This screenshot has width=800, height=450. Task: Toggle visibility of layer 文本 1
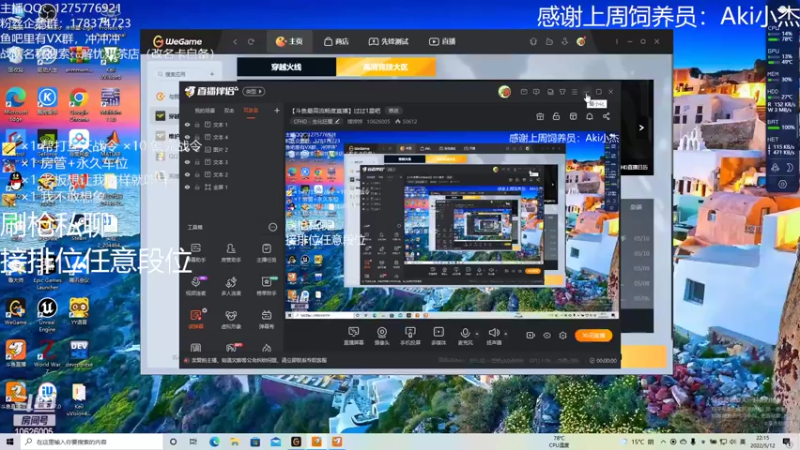[188, 124]
